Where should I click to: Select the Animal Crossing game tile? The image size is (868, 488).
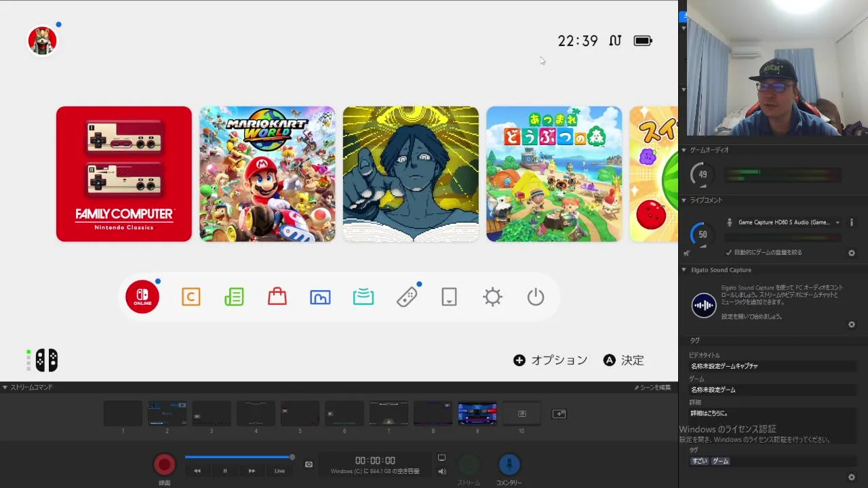point(554,174)
